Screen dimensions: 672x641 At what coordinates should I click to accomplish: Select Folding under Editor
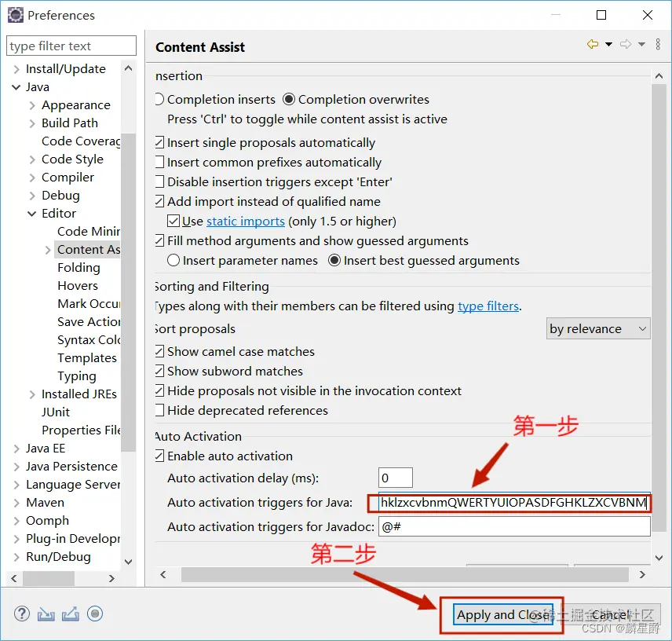79,268
